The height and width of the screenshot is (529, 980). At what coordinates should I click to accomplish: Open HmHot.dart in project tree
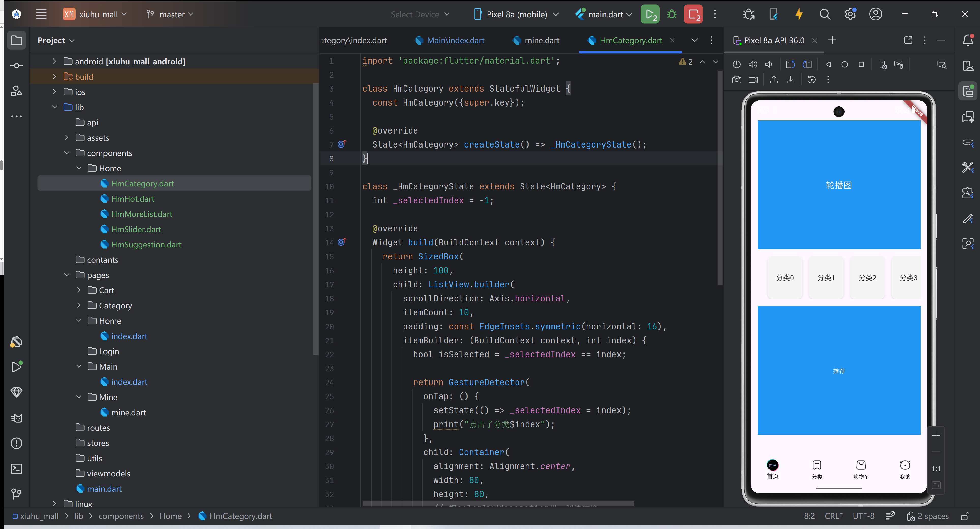pyautogui.click(x=133, y=199)
